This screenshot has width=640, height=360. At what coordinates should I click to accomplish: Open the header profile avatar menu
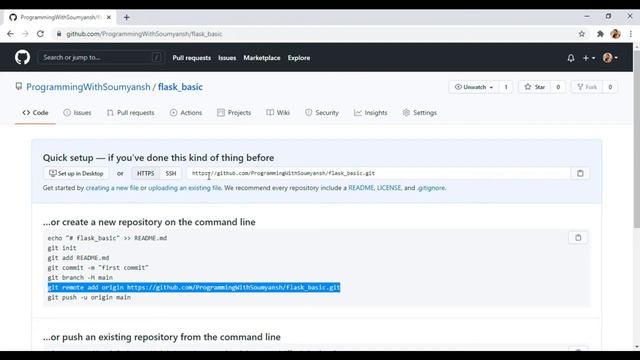tap(610, 58)
